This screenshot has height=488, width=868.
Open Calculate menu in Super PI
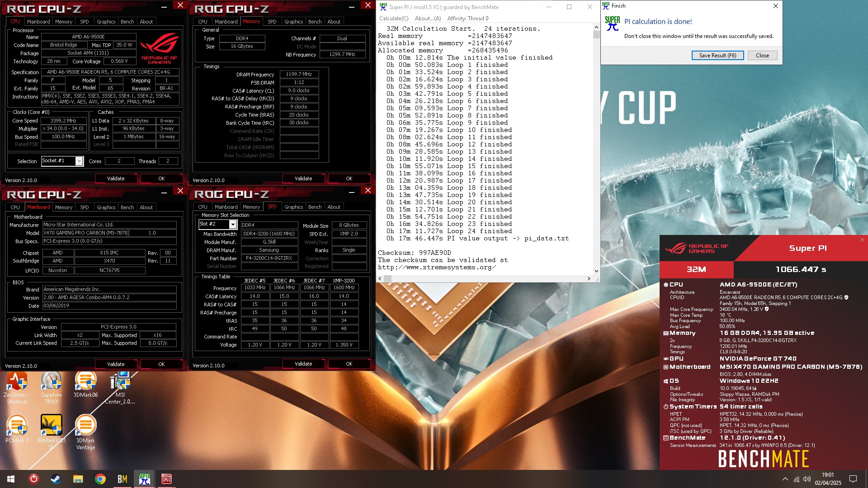pos(394,19)
